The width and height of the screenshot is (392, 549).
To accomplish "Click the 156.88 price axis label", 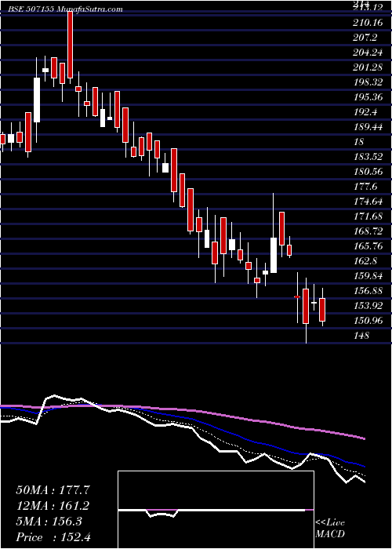I will click(368, 291).
